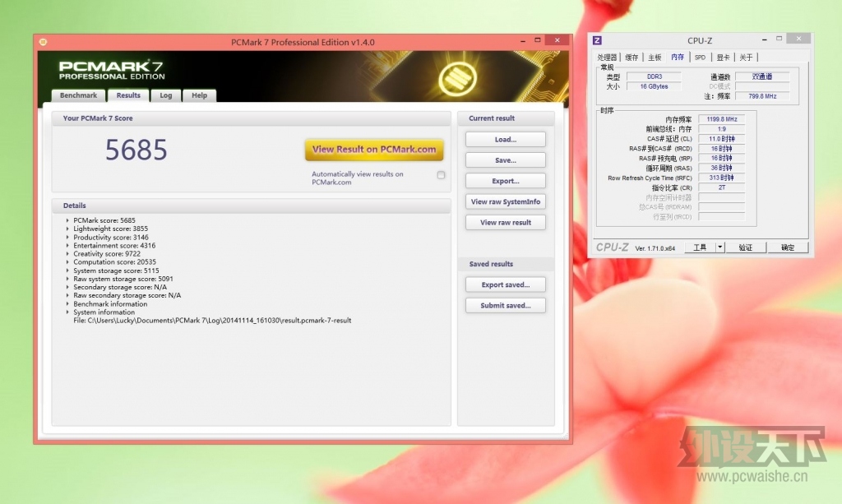Expand the System storage score: 5115 row
This screenshot has width=842, height=504.
[x=67, y=270]
